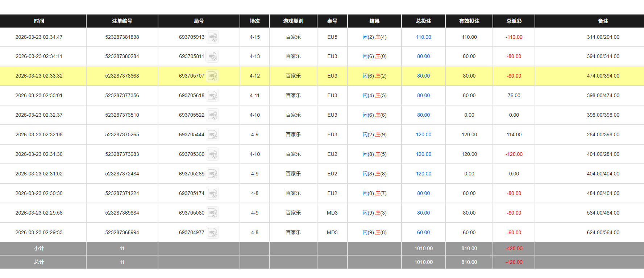Open total bet 120.00 link for 02:31:30
The width and height of the screenshot is (644, 278).
point(423,154)
